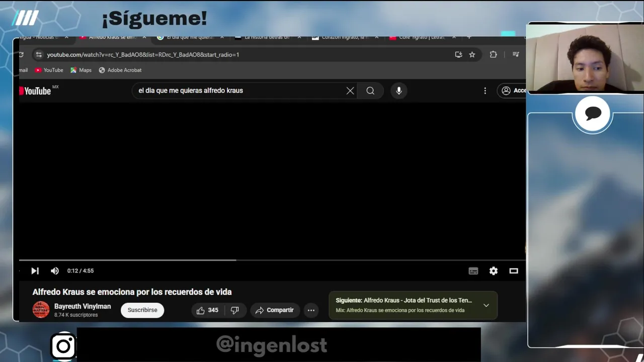Image resolution: width=644 pixels, height=362 pixels.
Task: Close the La historia detrás de tab
Action: [x=299, y=37]
